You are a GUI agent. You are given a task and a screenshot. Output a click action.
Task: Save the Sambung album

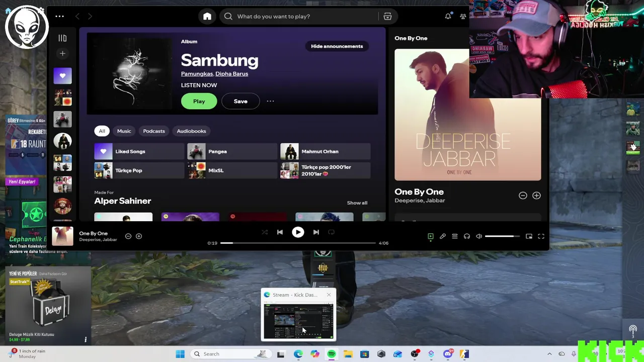pyautogui.click(x=240, y=101)
